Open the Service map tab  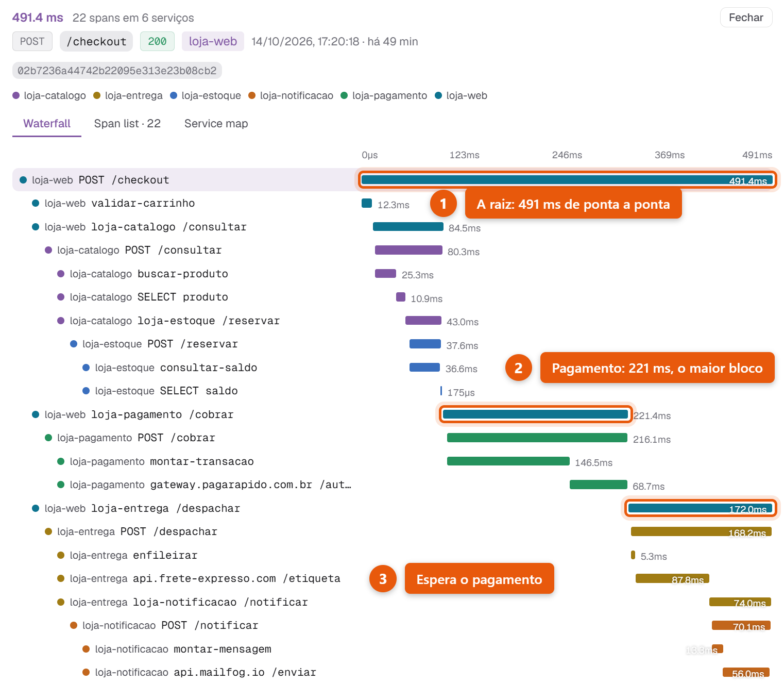[216, 124]
